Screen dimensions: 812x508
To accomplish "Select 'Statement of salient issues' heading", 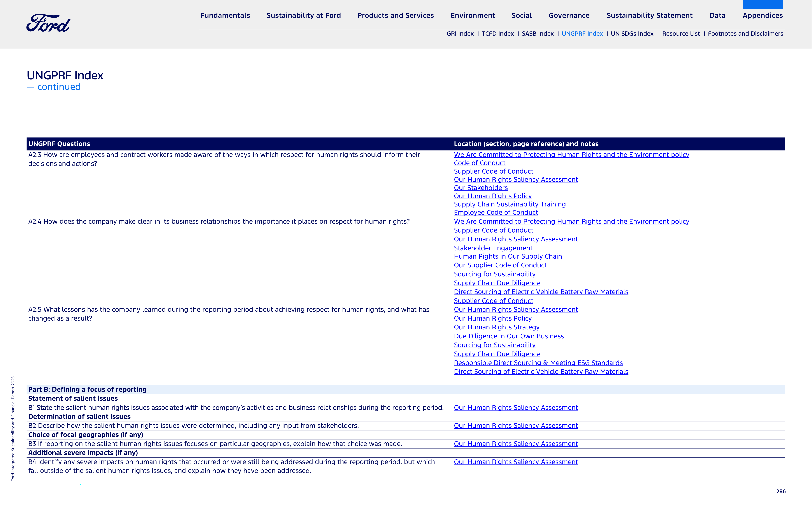I will (x=73, y=398).
